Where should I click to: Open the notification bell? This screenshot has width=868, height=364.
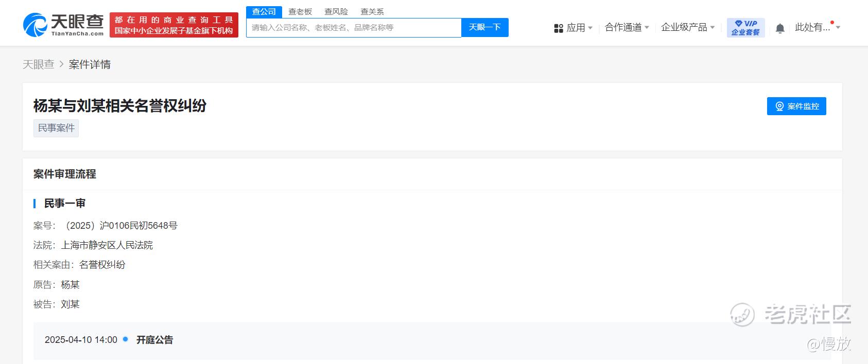(x=780, y=28)
